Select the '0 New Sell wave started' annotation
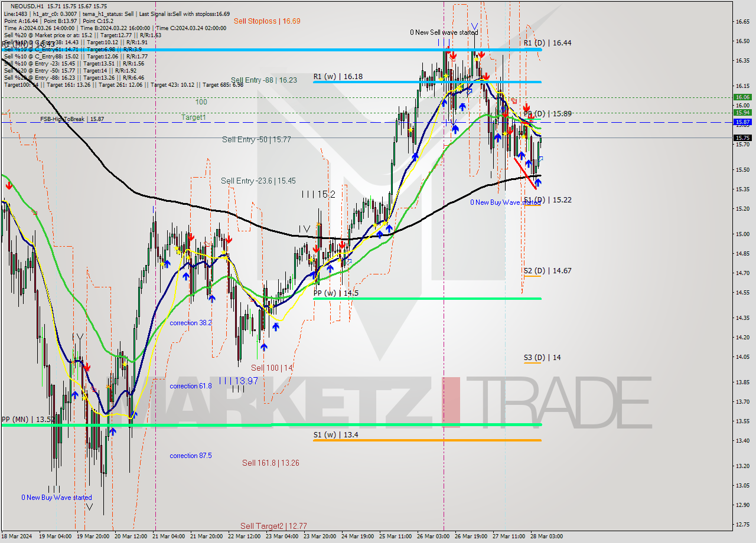The height and width of the screenshot is (543, 756). 444,32
